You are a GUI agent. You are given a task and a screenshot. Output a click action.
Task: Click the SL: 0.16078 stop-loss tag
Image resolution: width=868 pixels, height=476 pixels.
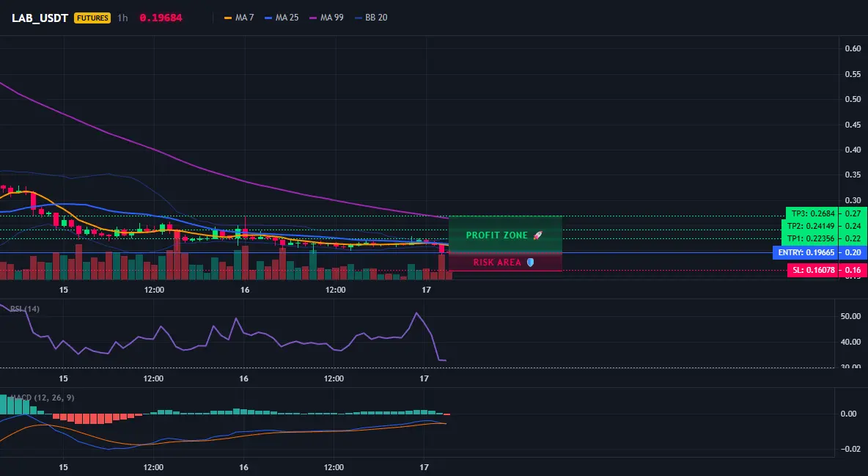(x=812, y=271)
